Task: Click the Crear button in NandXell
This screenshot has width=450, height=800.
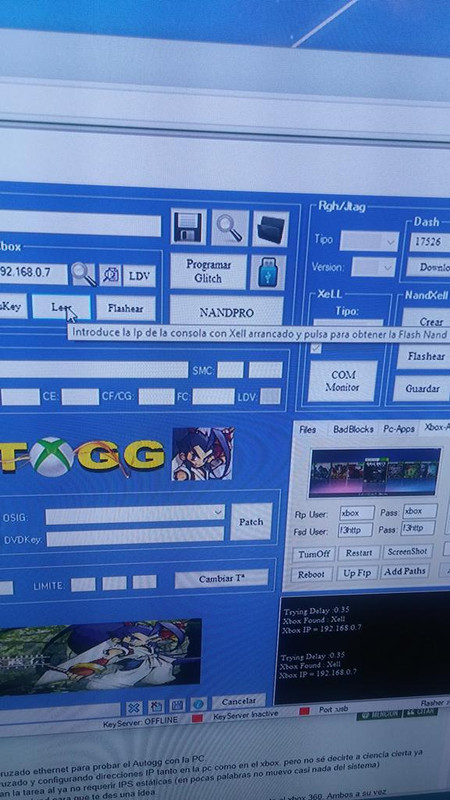Action: pos(428,321)
